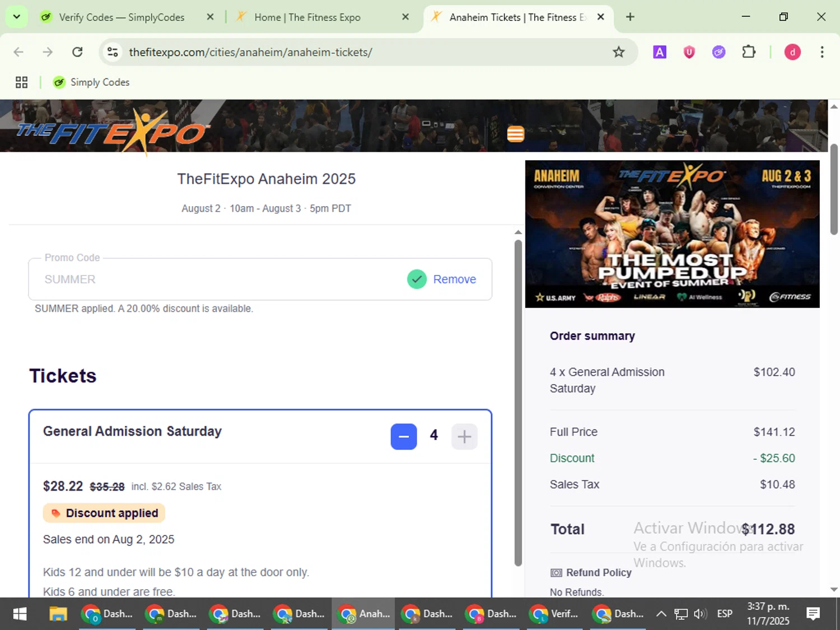Remove the SUMMER promo code
840x630 pixels.
(x=454, y=279)
